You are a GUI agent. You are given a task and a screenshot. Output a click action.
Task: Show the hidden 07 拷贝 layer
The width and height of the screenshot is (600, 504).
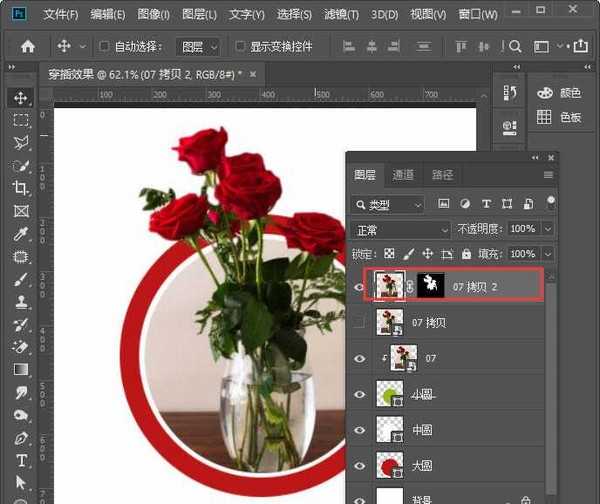click(360, 322)
